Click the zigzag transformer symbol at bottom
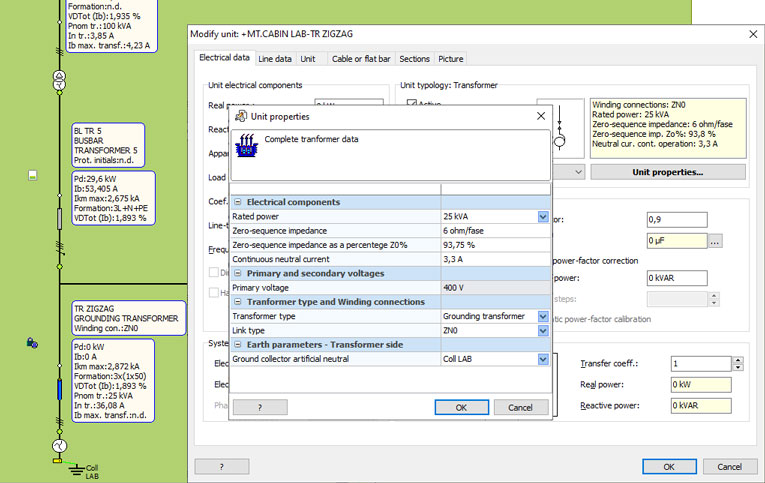The height and width of the screenshot is (483, 765). (x=59, y=444)
